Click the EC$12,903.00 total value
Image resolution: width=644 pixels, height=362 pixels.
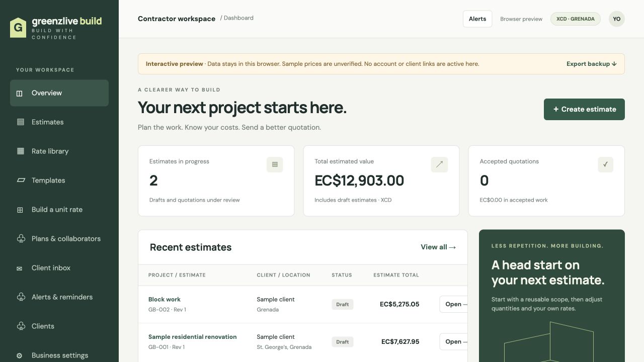tap(359, 180)
